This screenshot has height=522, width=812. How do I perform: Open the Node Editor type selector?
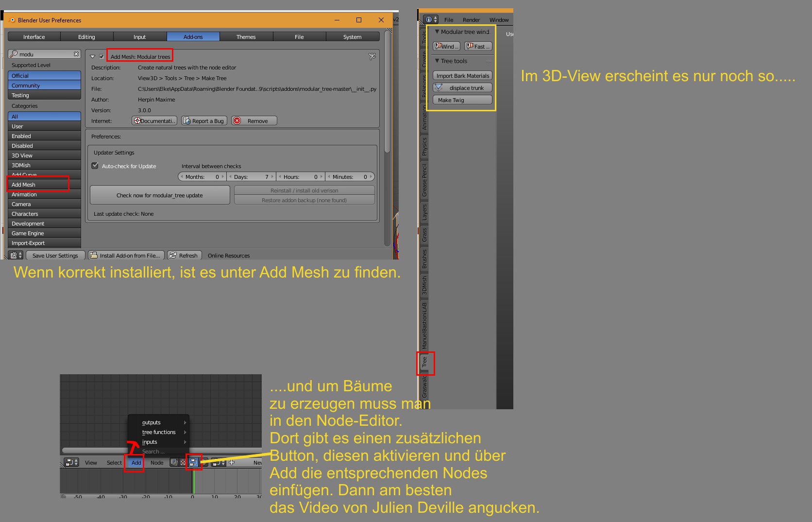pyautogui.click(x=71, y=462)
